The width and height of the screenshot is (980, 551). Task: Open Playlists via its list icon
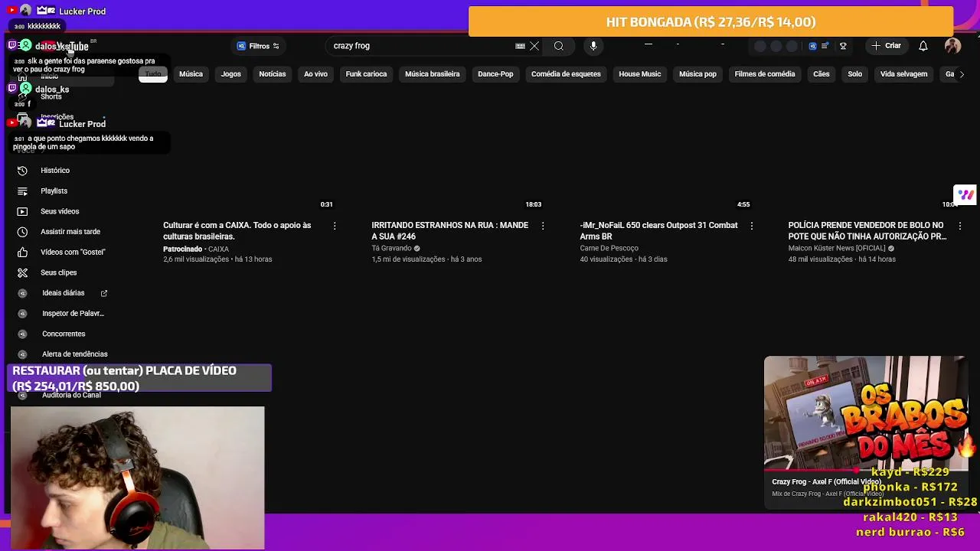pyautogui.click(x=22, y=191)
